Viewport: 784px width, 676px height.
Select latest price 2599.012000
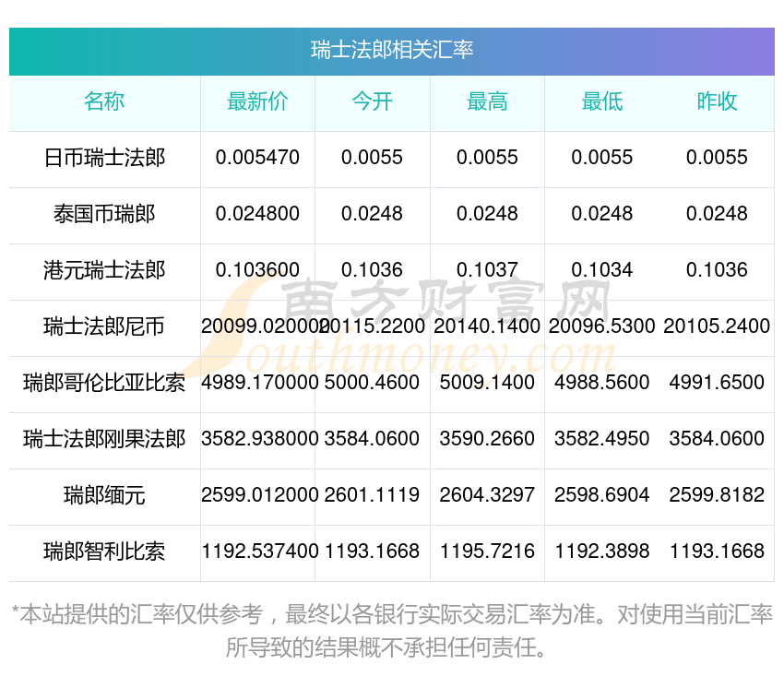[259, 495]
